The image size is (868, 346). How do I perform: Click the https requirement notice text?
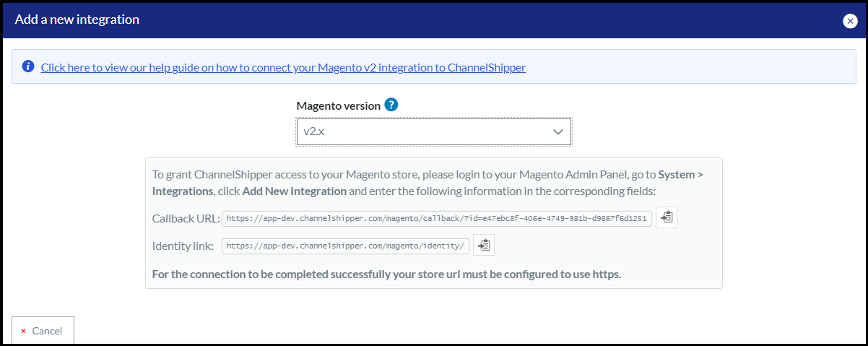[386, 274]
